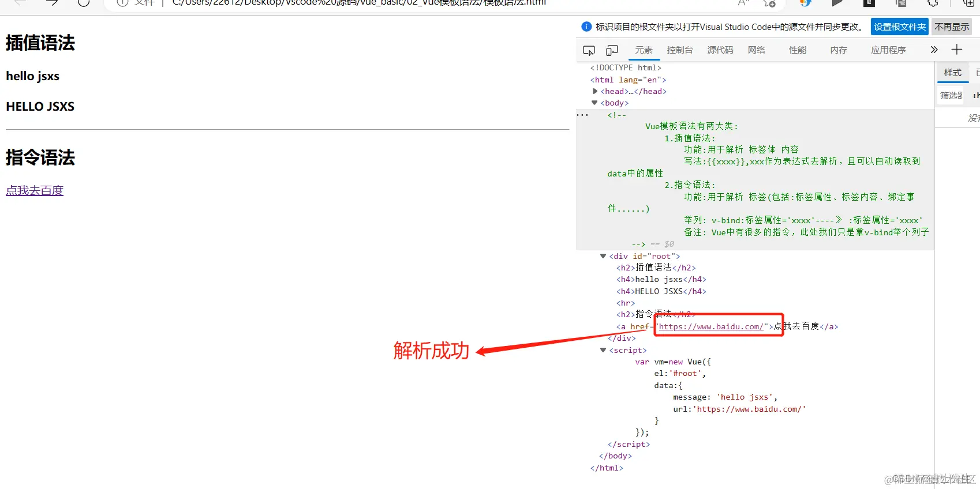Select the 样式 styles pane tab
The width and height of the screenshot is (980, 489).
[953, 73]
